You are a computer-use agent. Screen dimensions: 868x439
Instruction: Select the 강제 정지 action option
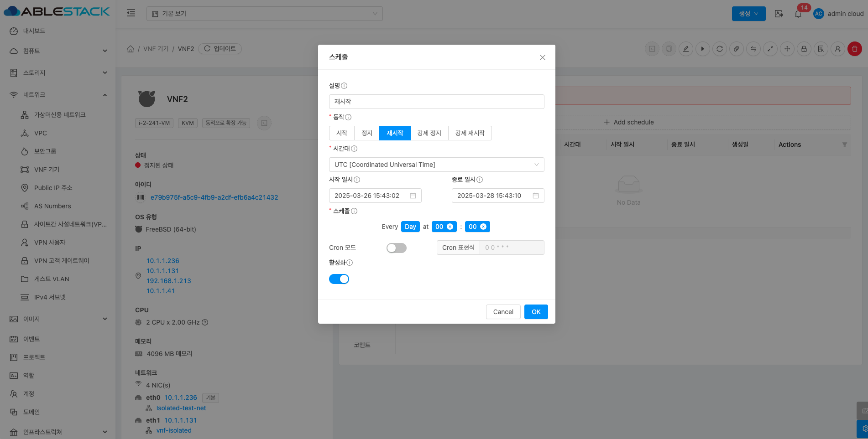pos(429,133)
